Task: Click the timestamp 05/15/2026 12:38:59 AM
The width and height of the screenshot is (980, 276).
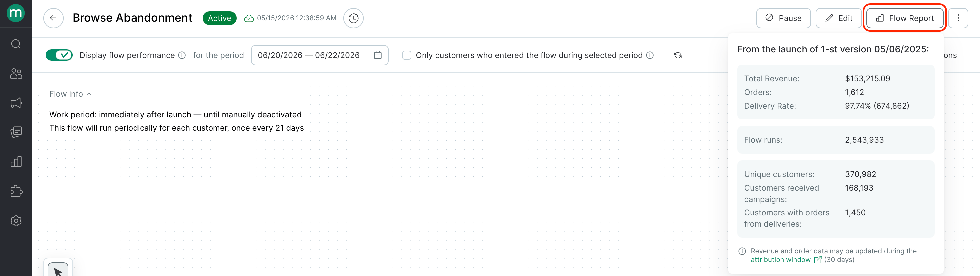Action: coord(297,18)
